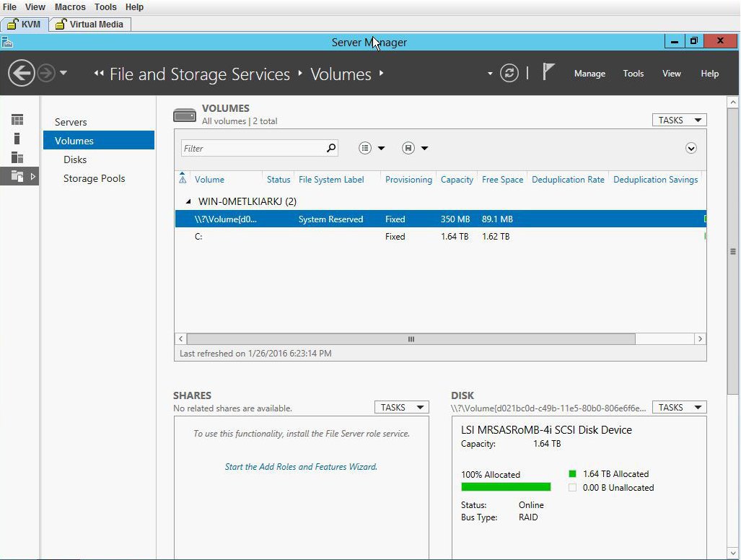Click the vertical scrollbar down arrow
741x560 pixels.
tap(733, 553)
